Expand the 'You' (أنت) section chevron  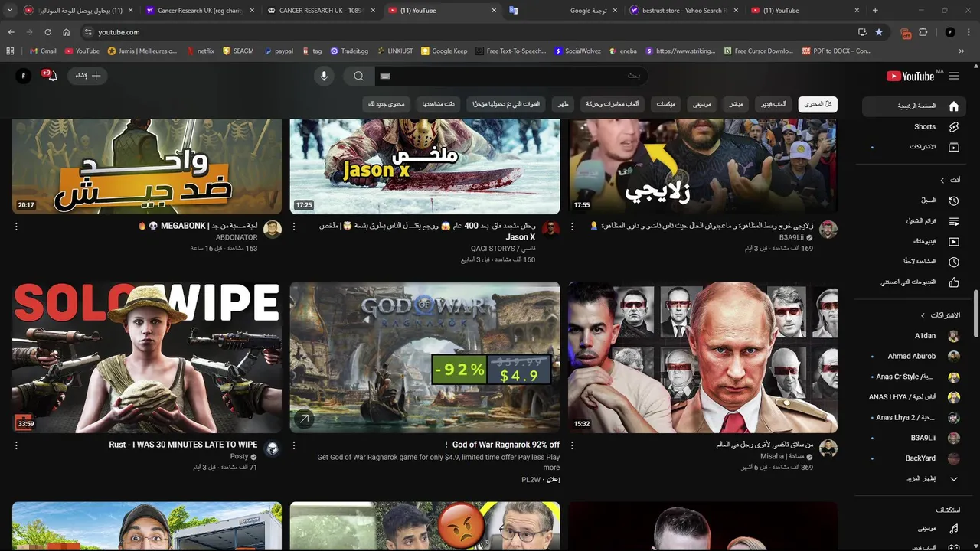click(x=942, y=180)
